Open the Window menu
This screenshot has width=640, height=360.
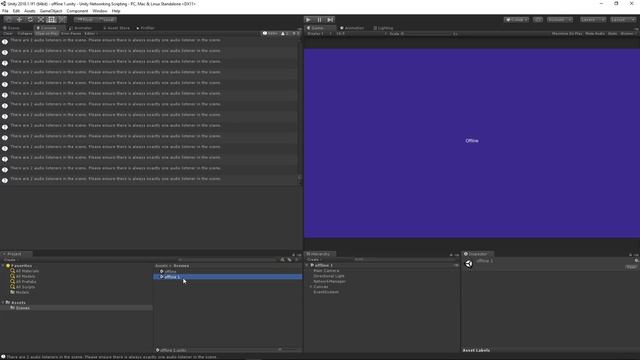click(x=100, y=11)
